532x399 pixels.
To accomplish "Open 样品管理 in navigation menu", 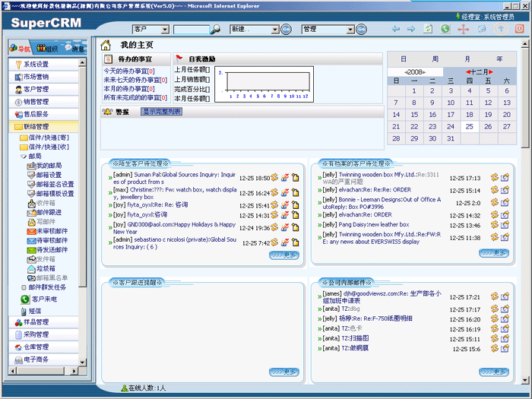I will click(43, 322).
